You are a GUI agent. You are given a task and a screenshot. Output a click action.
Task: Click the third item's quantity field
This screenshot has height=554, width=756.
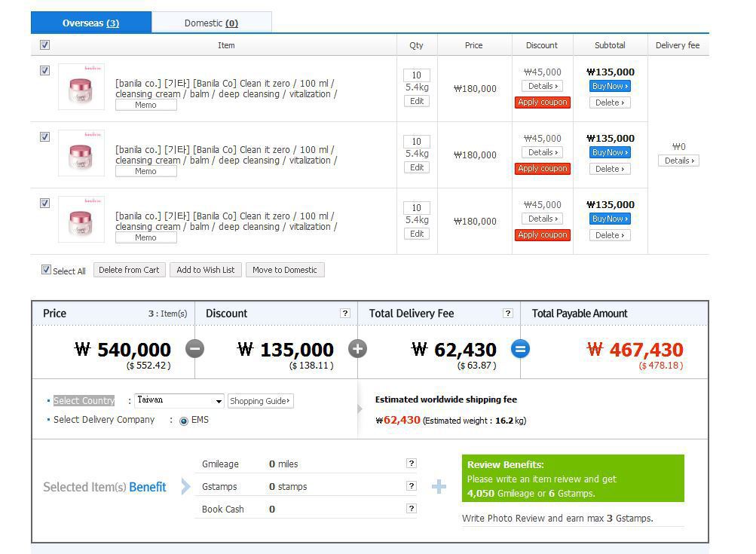417,208
